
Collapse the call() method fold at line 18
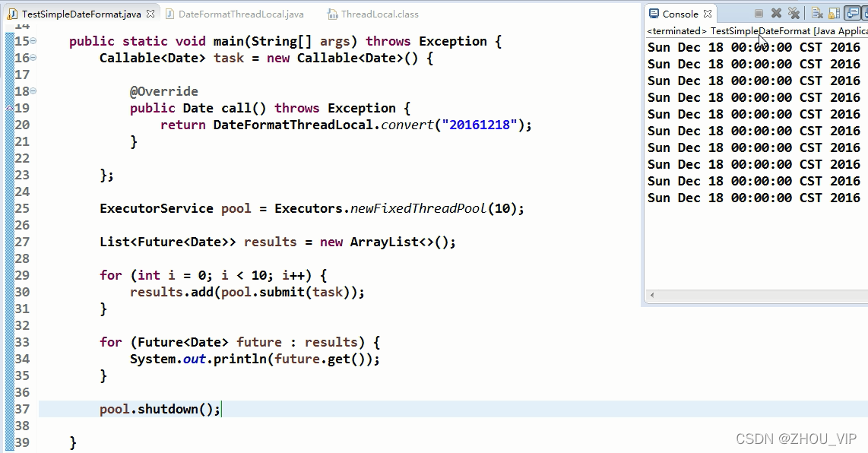click(x=33, y=91)
